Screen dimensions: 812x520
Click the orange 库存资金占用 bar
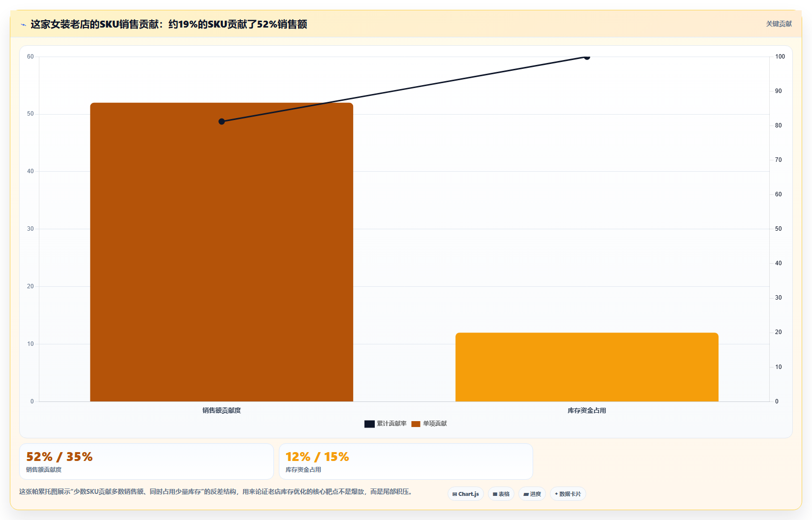click(x=587, y=367)
